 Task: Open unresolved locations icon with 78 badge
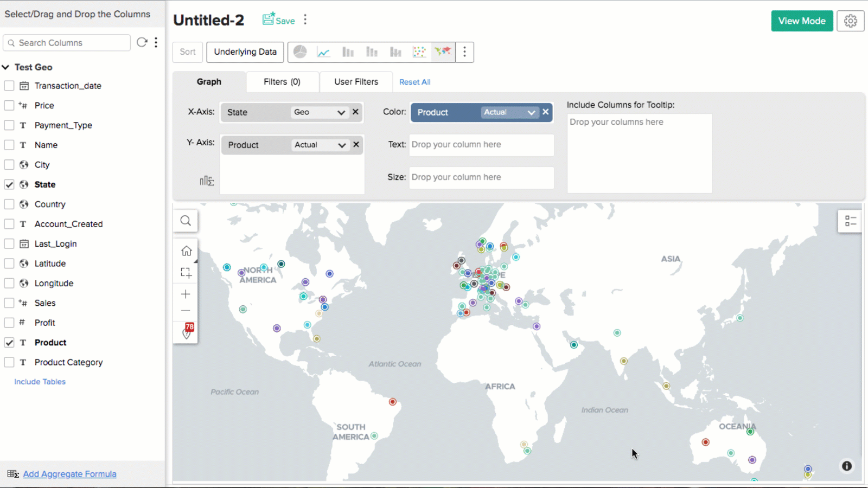[x=187, y=331]
